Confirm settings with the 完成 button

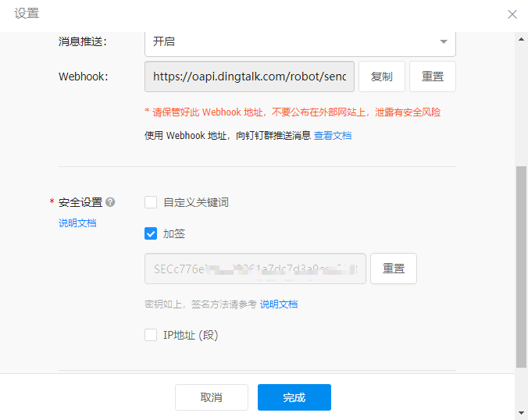click(294, 397)
